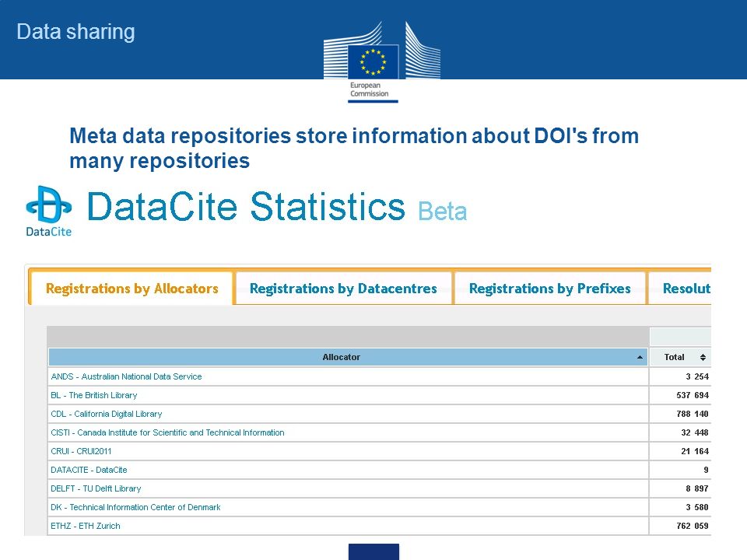This screenshot has width=747, height=560.
Task: Click the Data sharing title text
Action: pos(75,32)
